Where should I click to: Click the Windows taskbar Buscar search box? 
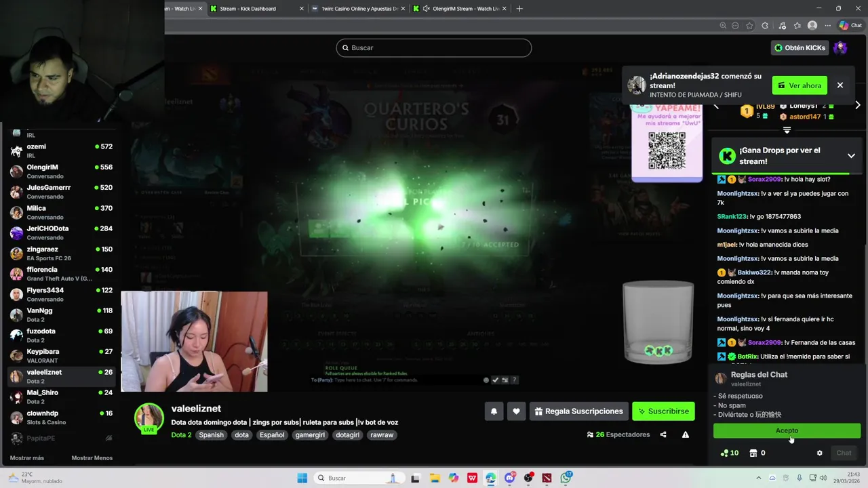tap(358, 478)
